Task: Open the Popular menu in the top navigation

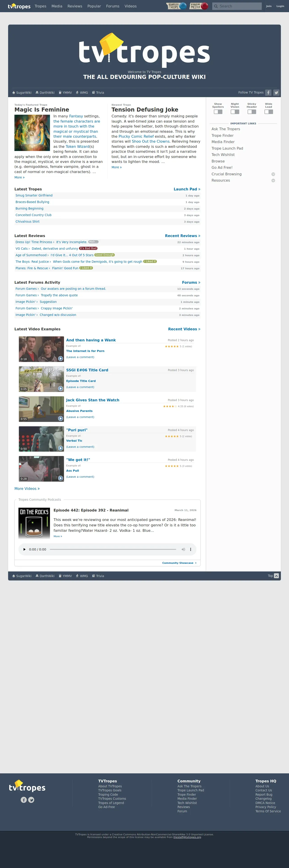Action: (x=94, y=6)
